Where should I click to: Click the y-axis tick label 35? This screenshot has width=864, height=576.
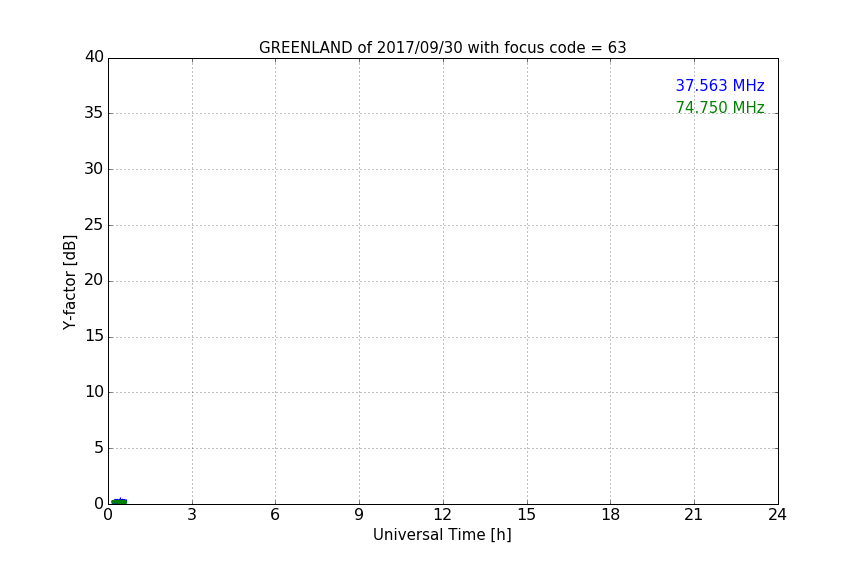[94, 113]
